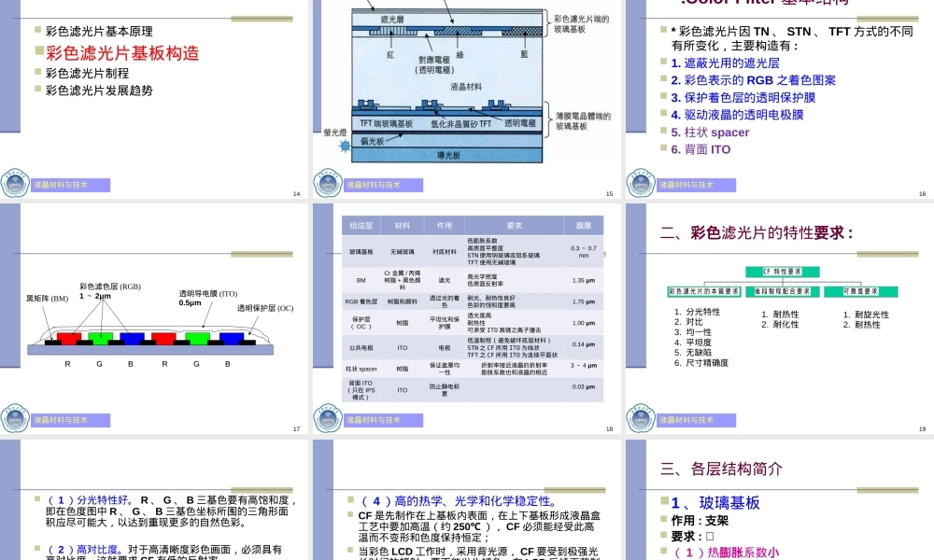Select the 液晶材料与技术 footer label on slide 18
The image size is (934, 560).
(x=383, y=420)
